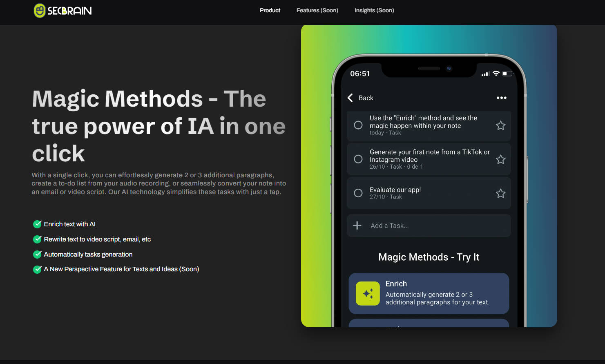Click the checkmark beside Automatically tasks generation

(37, 254)
